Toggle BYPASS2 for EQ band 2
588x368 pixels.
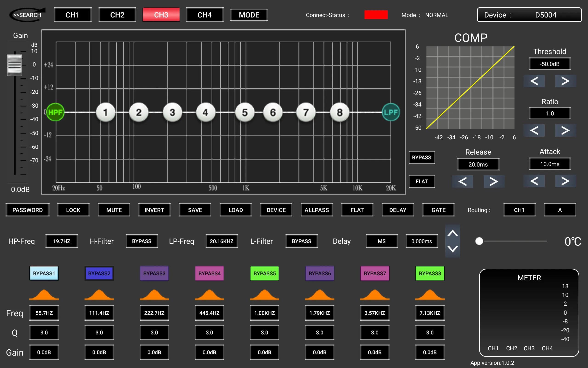click(x=99, y=273)
